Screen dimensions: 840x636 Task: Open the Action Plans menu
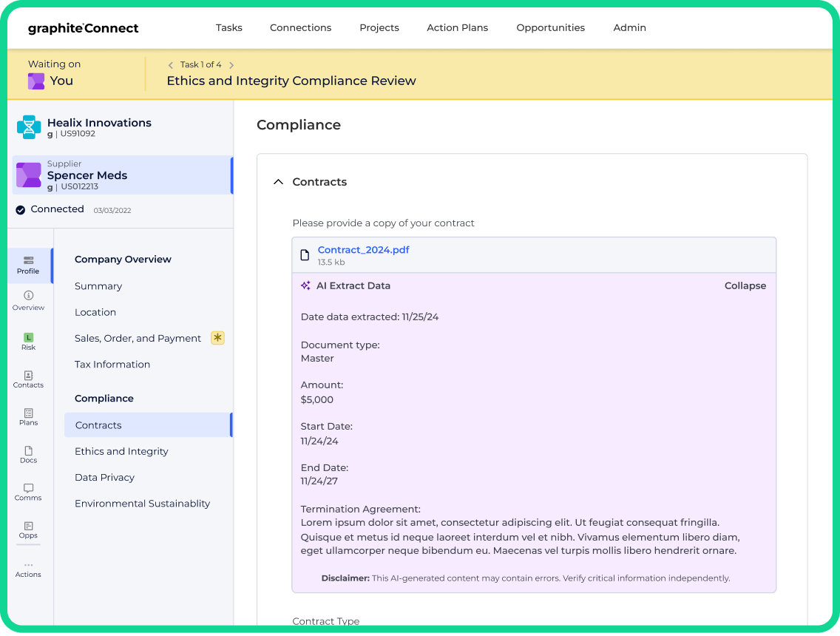pyautogui.click(x=457, y=28)
